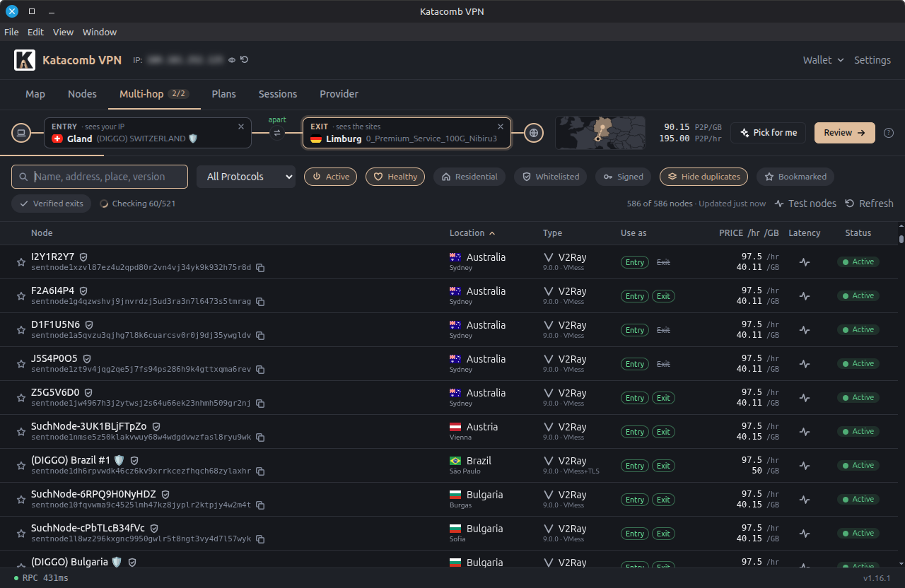
Task: Open the help question mark icon
Action: (889, 133)
